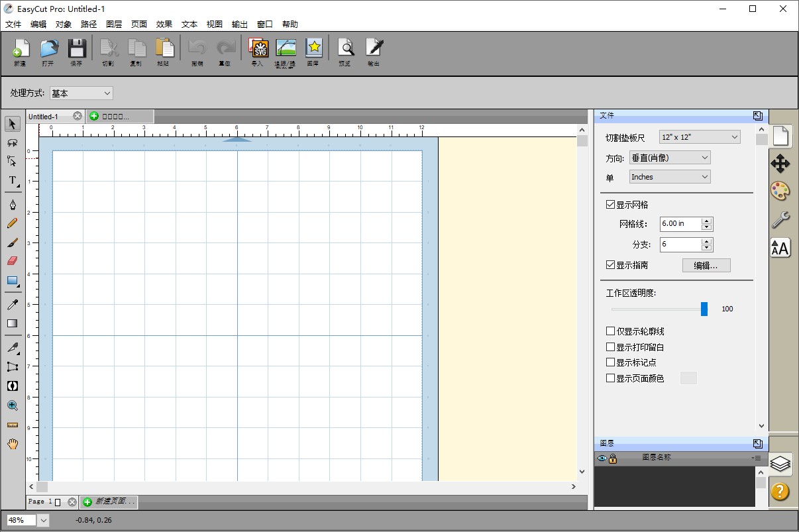This screenshot has width=799, height=532.
Task: Open the 方向 垂直(肖像) dropdown
Action: tap(670, 158)
